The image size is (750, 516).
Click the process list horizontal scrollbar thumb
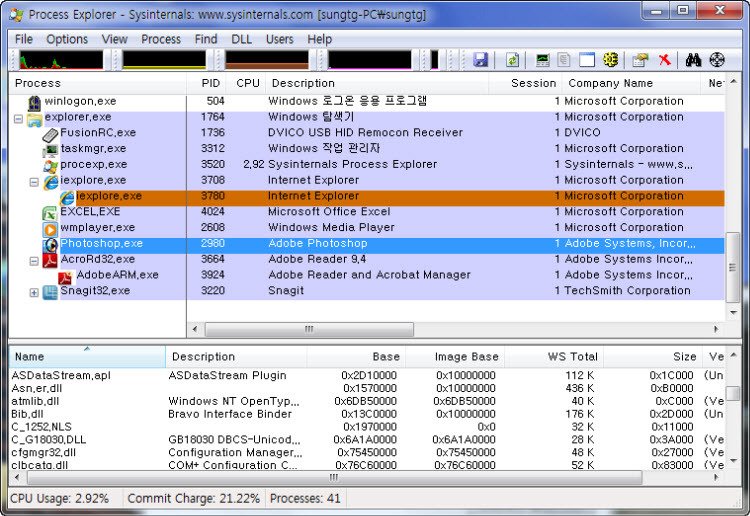pos(308,329)
